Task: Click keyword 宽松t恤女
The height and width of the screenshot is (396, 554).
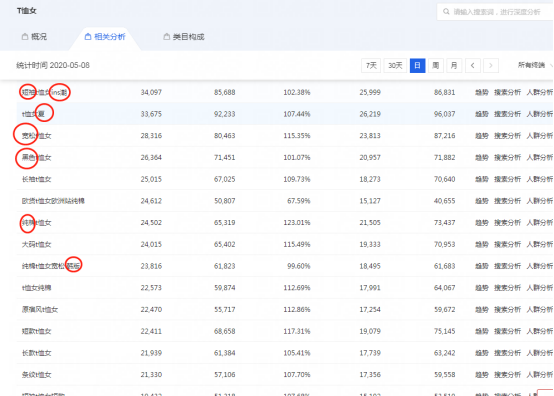Action: coord(36,136)
